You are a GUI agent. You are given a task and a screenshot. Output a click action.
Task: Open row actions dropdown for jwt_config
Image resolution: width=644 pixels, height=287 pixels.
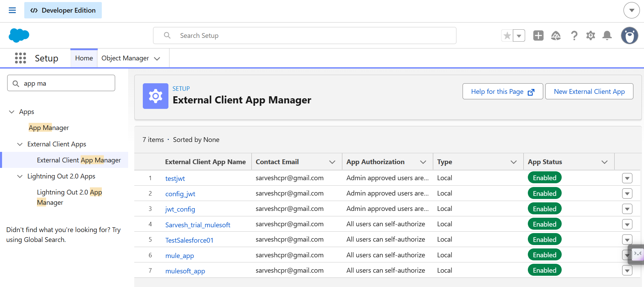tap(627, 209)
